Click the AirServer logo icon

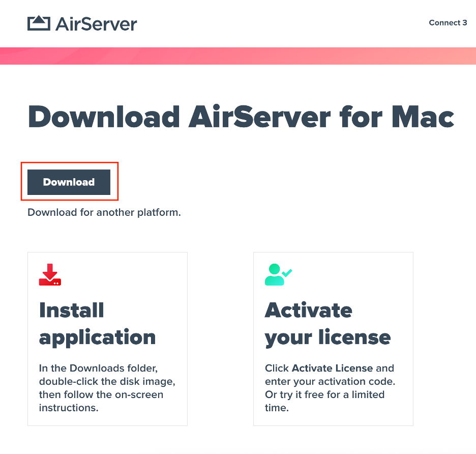point(39,23)
